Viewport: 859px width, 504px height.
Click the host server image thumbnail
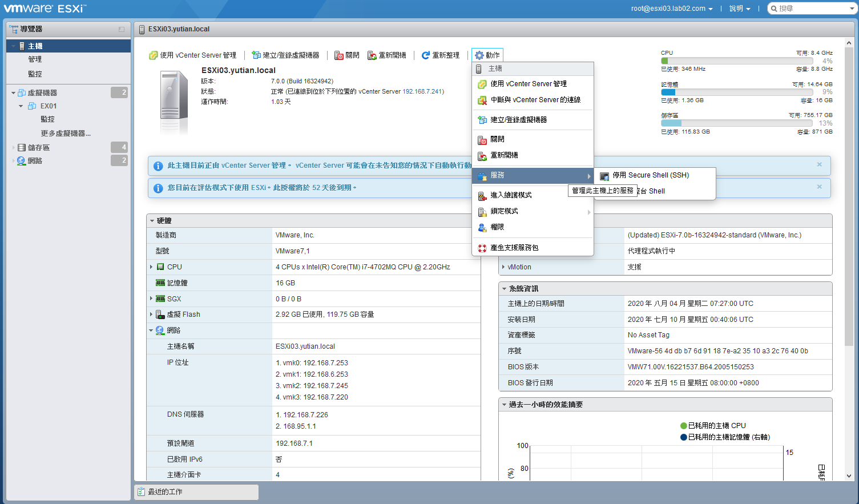(x=174, y=102)
